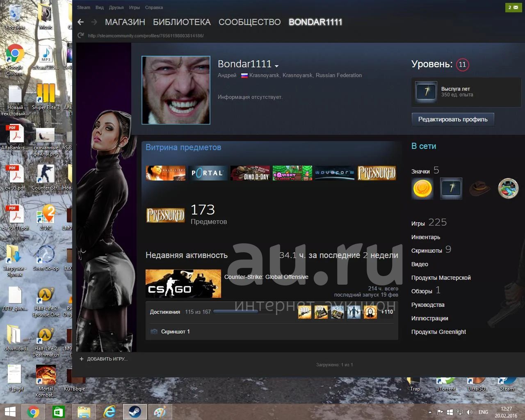
Task: Open the brown hat badge
Action: coord(479,189)
